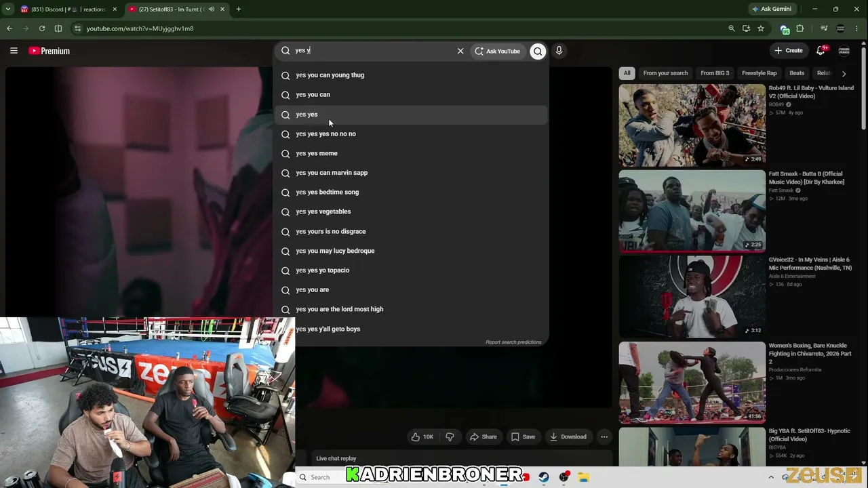Expand the tab search dropdown
868x488 pixels.
(x=8, y=9)
